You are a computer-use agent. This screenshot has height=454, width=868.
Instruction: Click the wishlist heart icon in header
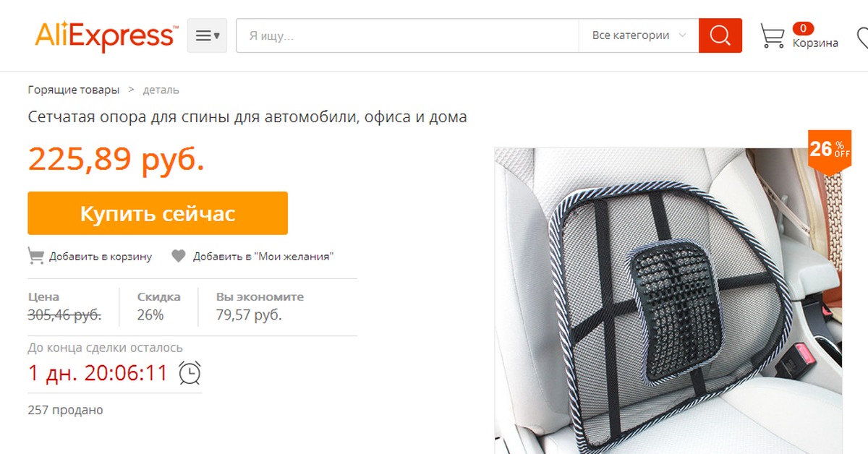pos(862,36)
